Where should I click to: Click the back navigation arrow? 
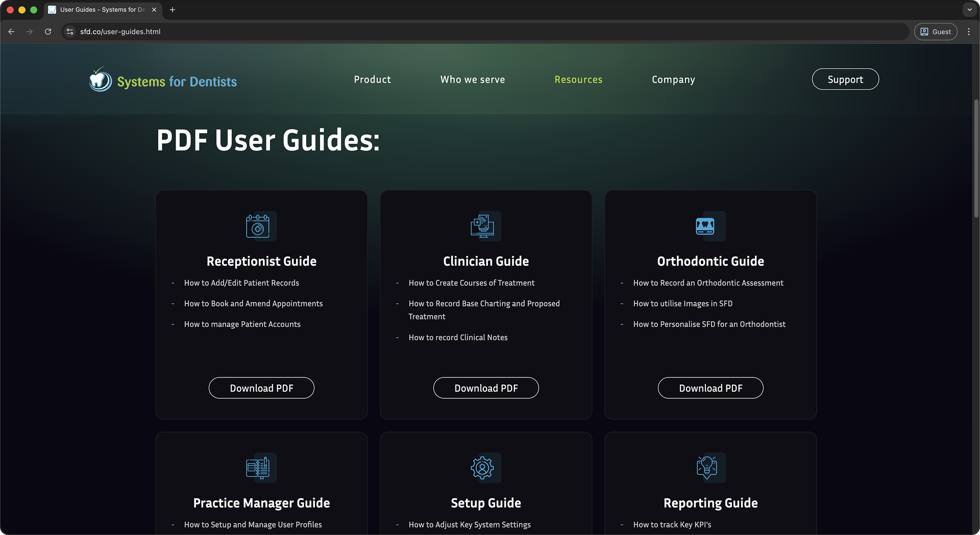(11, 32)
